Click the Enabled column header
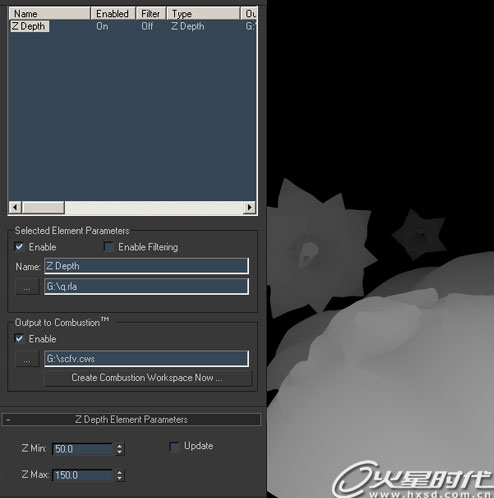 (113, 14)
